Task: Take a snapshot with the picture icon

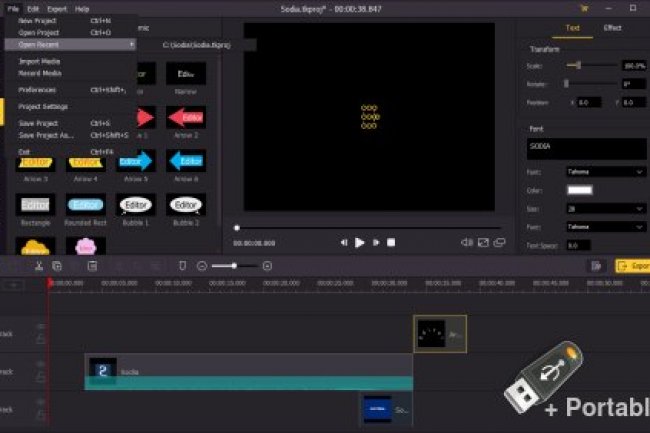Action: [483, 242]
